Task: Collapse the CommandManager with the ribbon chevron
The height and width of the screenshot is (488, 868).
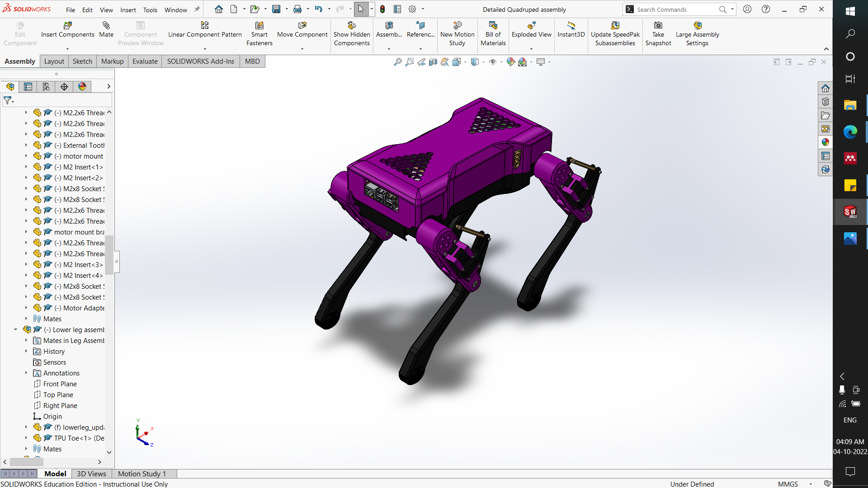Action: point(826,49)
